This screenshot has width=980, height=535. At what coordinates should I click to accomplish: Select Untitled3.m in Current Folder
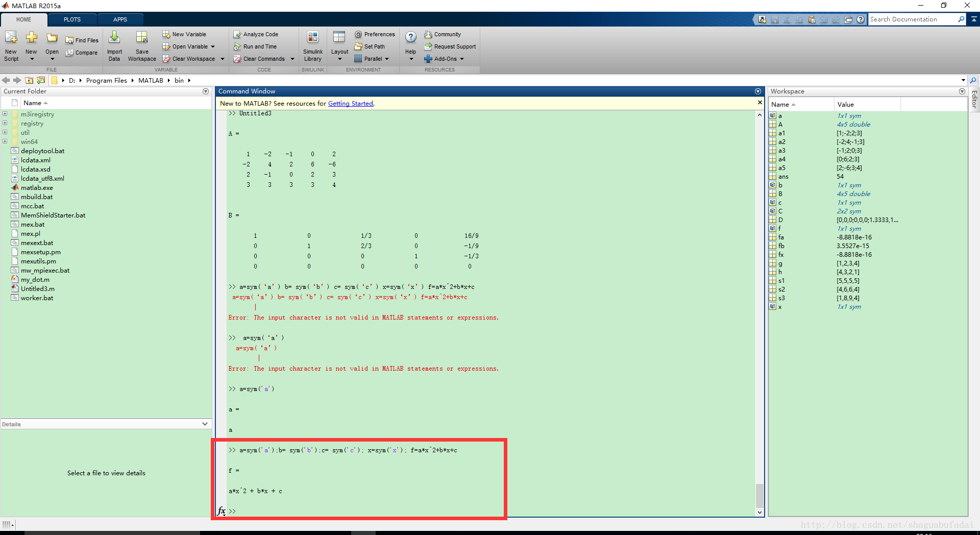(37, 288)
